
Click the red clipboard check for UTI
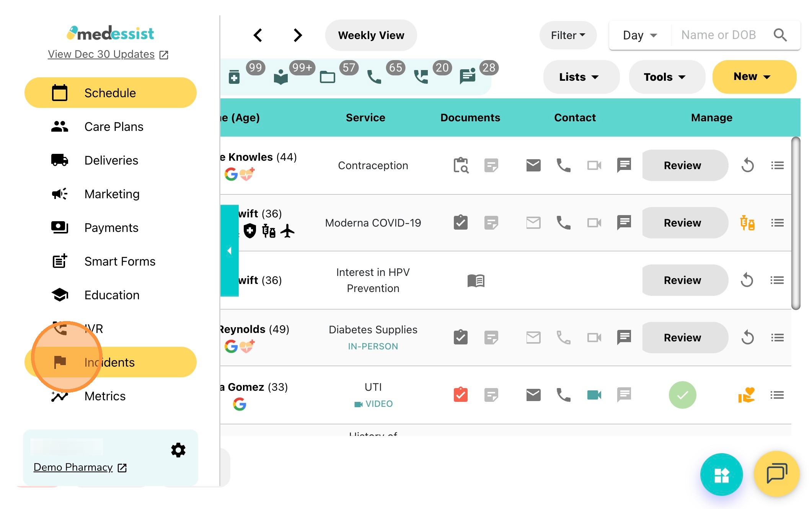tap(460, 395)
